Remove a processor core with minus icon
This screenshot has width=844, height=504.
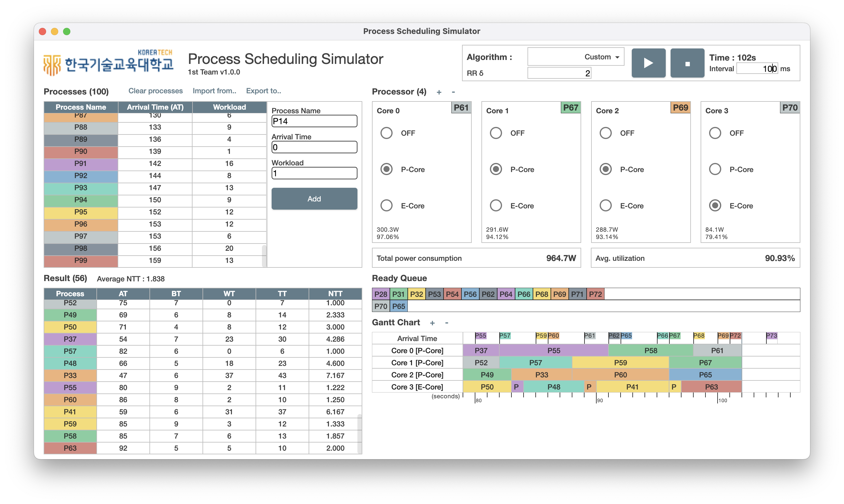click(453, 92)
